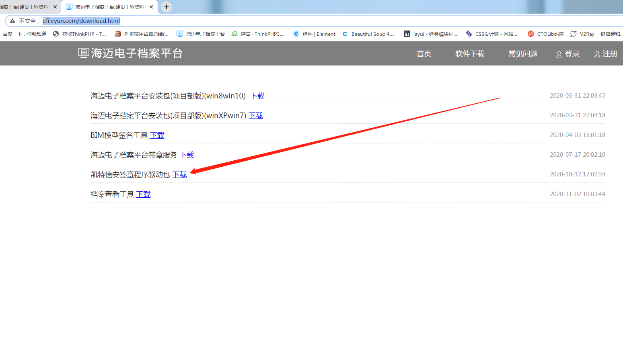Open the Beautiful Soup bookmark
This screenshot has height=364, width=623.
pyautogui.click(x=369, y=34)
